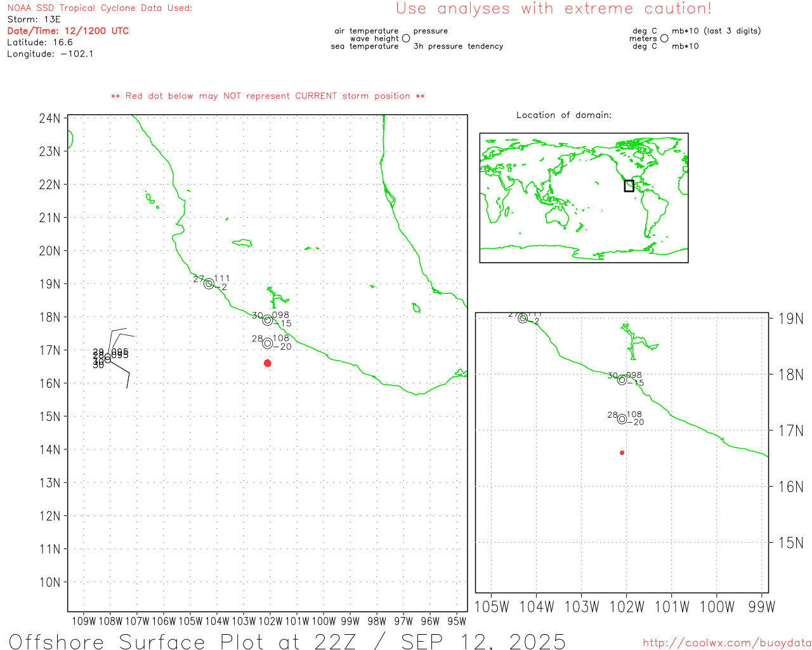Open the coolwx.com/buoydata link
The image size is (812, 650).
pos(727,643)
